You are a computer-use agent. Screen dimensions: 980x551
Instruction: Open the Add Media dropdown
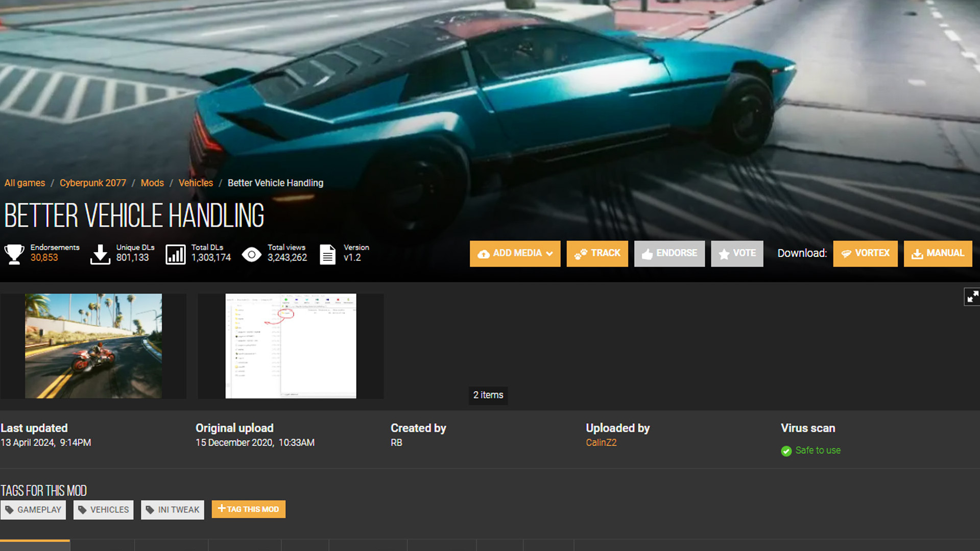coord(515,253)
